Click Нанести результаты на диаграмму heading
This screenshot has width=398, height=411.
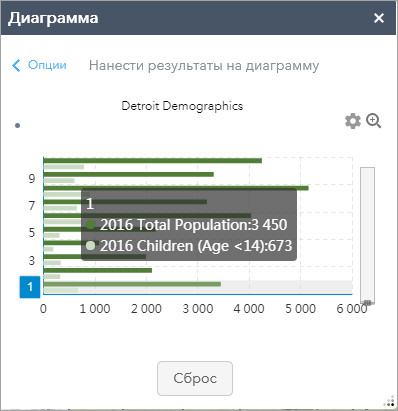(x=204, y=66)
